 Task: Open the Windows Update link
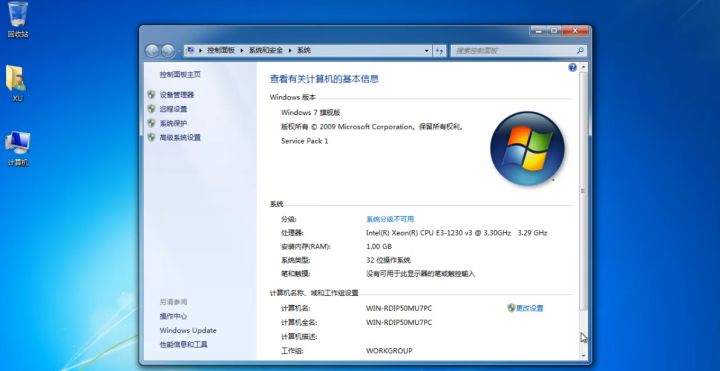coord(188,330)
